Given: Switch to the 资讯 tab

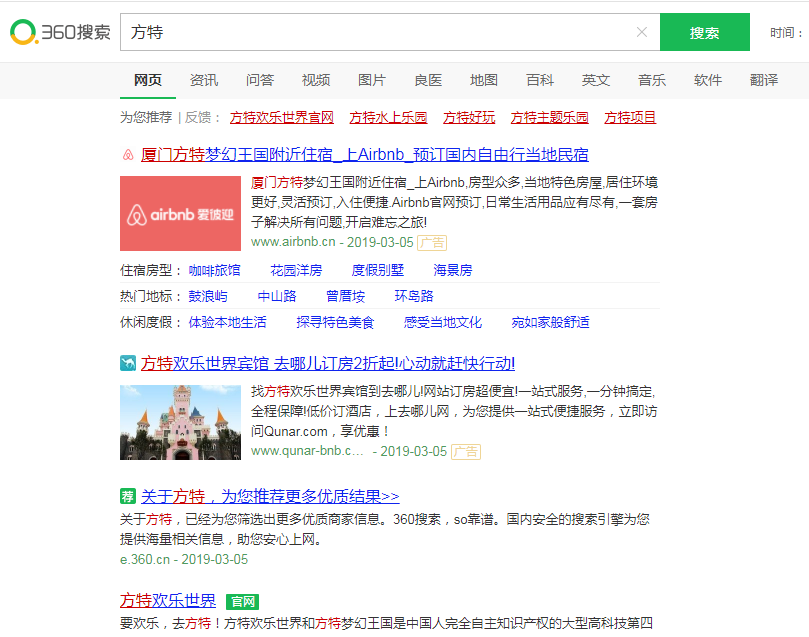Looking at the screenshot, I should click(204, 80).
